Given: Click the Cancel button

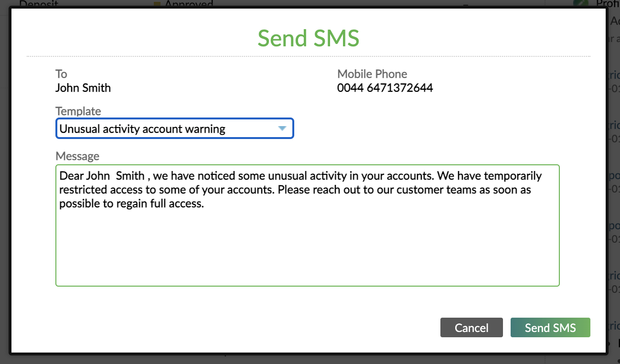Looking at the screenshot, I should (471, 328).
